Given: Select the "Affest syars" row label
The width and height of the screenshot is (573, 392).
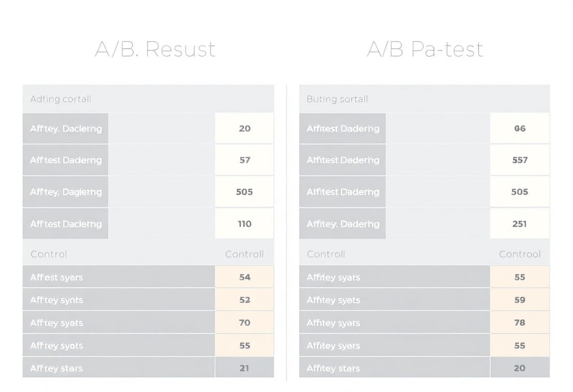Looking at the screenshot, I should 56,277.
